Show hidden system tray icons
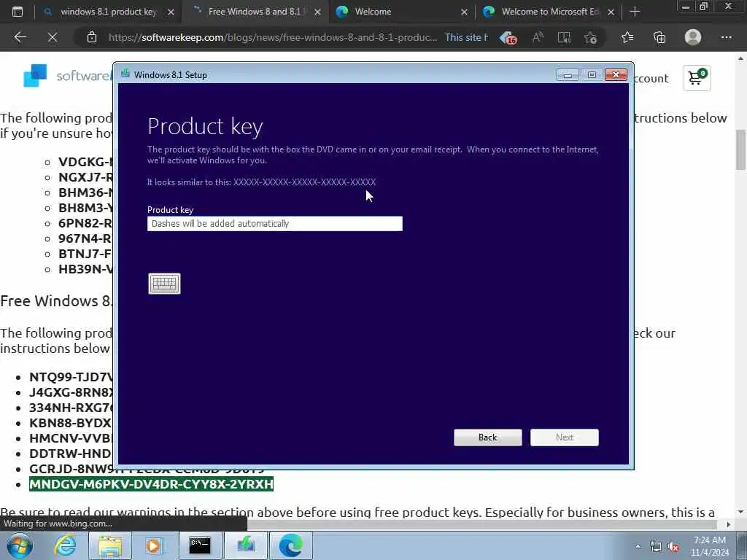The image size is (747, 560). tap(638, 546)
